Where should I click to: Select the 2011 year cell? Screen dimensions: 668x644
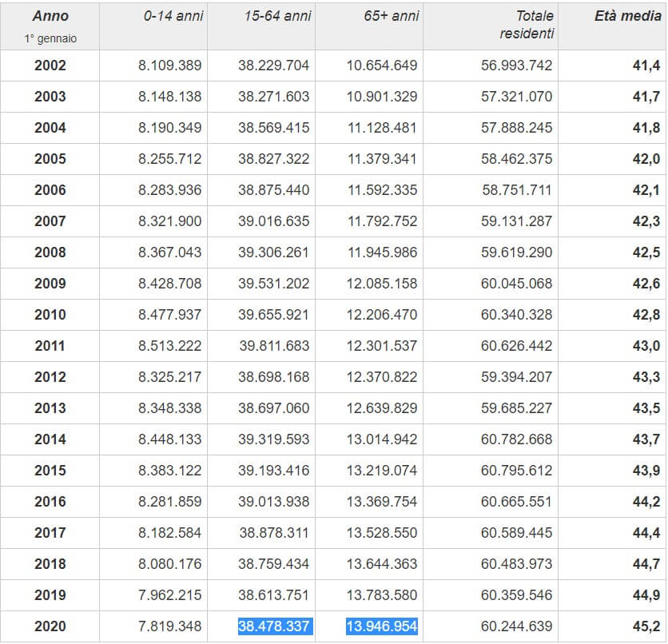click(50, 346)
